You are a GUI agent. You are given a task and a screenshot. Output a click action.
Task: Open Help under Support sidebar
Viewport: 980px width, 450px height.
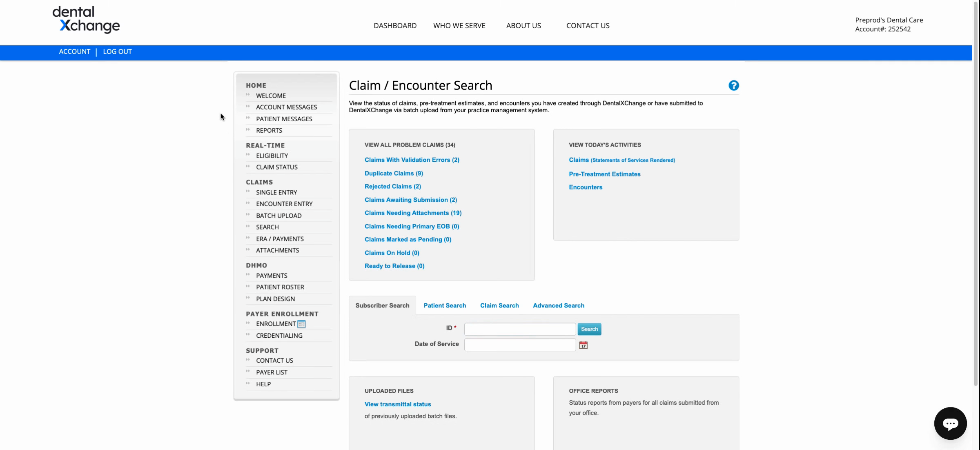pyautogui.click(x=263, y=384)
